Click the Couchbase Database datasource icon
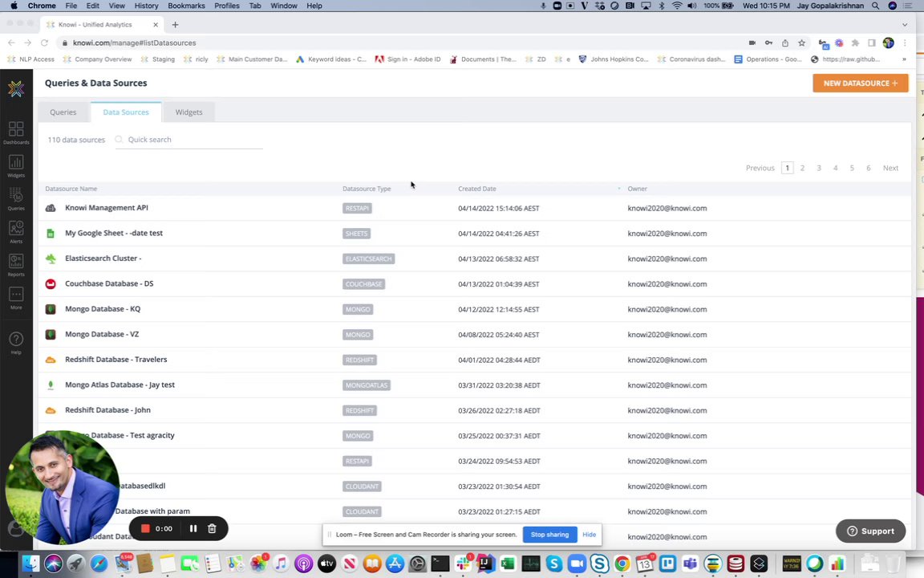The height and width of the screenshot is (578, 924). 51,283
